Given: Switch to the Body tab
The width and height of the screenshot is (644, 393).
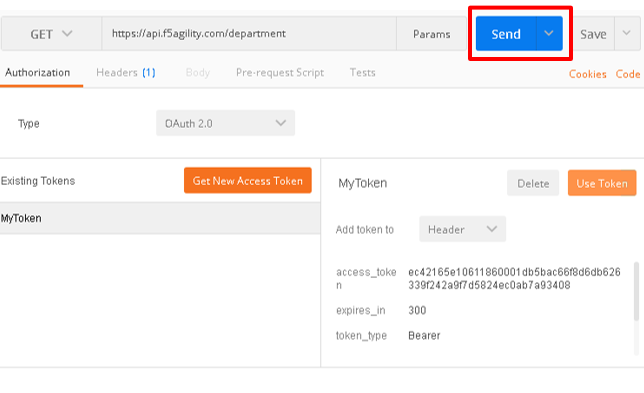Looking at the screenshot, I should pyautogui.click(x=198, y=73).
